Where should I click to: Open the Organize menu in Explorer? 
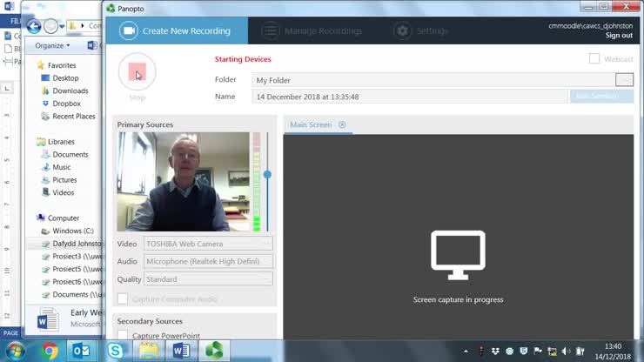coord(52,45)
